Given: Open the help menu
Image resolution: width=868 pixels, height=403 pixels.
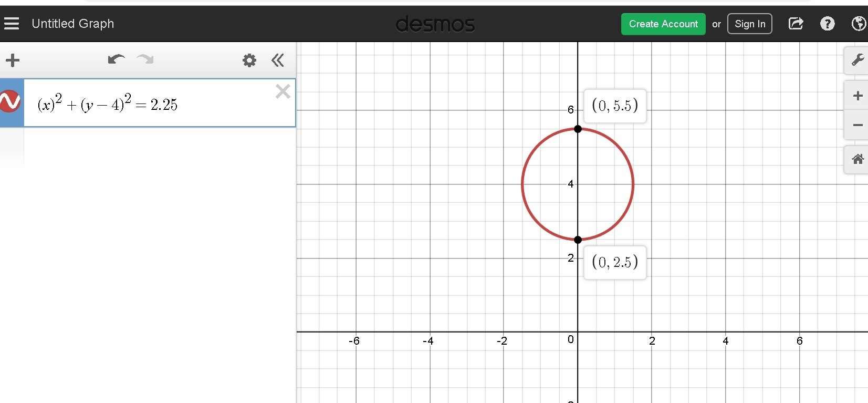Looking at the screenshot, I should pos(828,24).
